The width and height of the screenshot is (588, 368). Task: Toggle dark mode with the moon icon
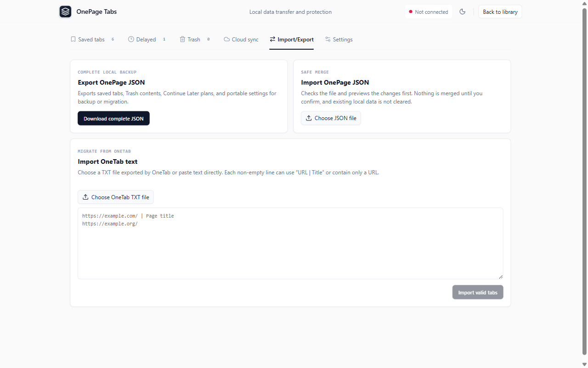tap(463, 11)
